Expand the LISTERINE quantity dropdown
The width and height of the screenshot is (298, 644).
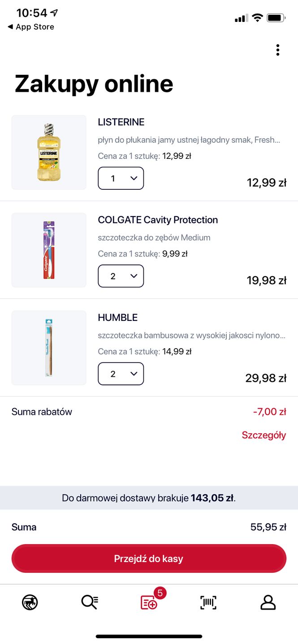(x=121, y=179)
